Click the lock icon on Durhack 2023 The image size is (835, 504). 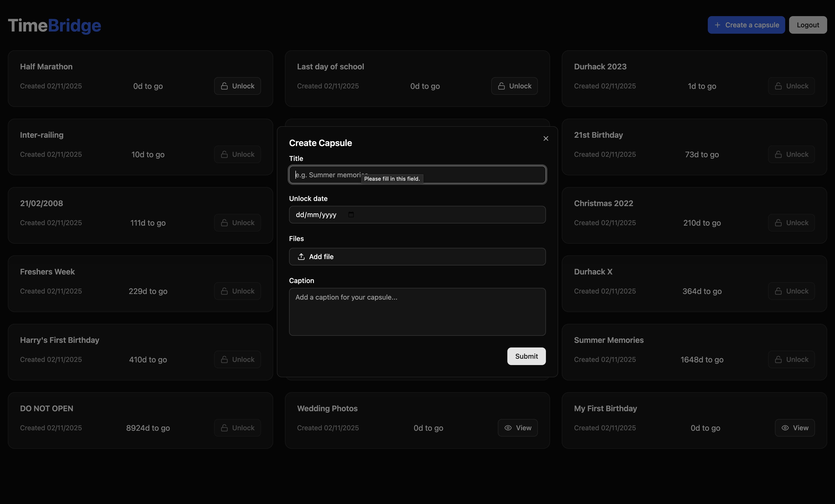(x=778, y=86)
